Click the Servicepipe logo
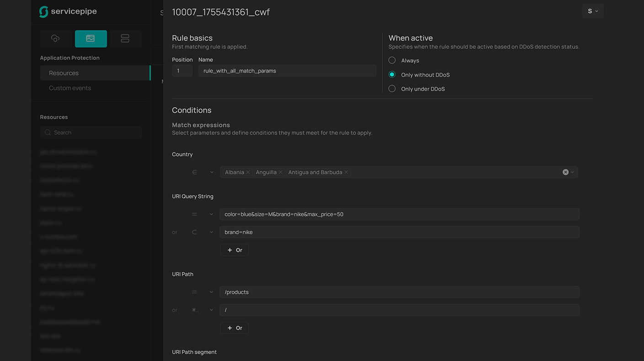 pos(68,12)
